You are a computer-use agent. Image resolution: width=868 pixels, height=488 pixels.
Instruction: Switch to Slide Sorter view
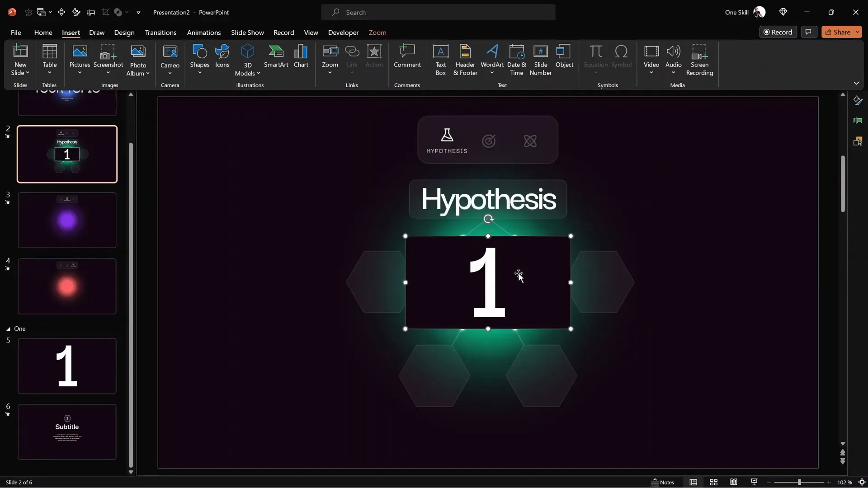click(713, 482)
